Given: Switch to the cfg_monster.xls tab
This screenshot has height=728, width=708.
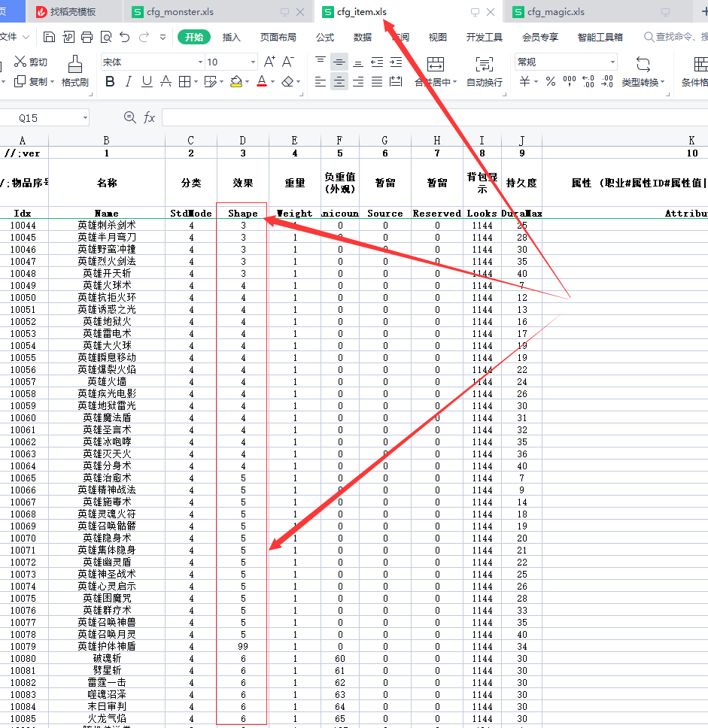Looking at the screenshot, I should 180,12.
